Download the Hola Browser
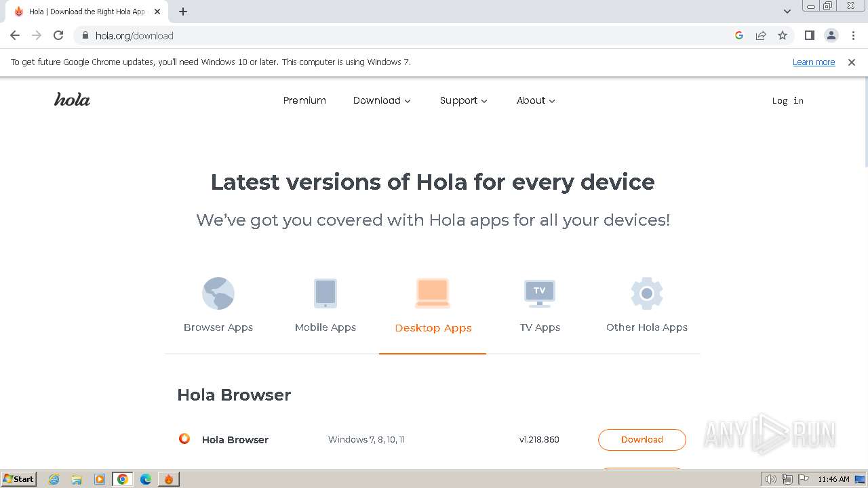Image resolution: width=868 pixels, height=488 pixels. pyautogui.click(x=642, y=439)
